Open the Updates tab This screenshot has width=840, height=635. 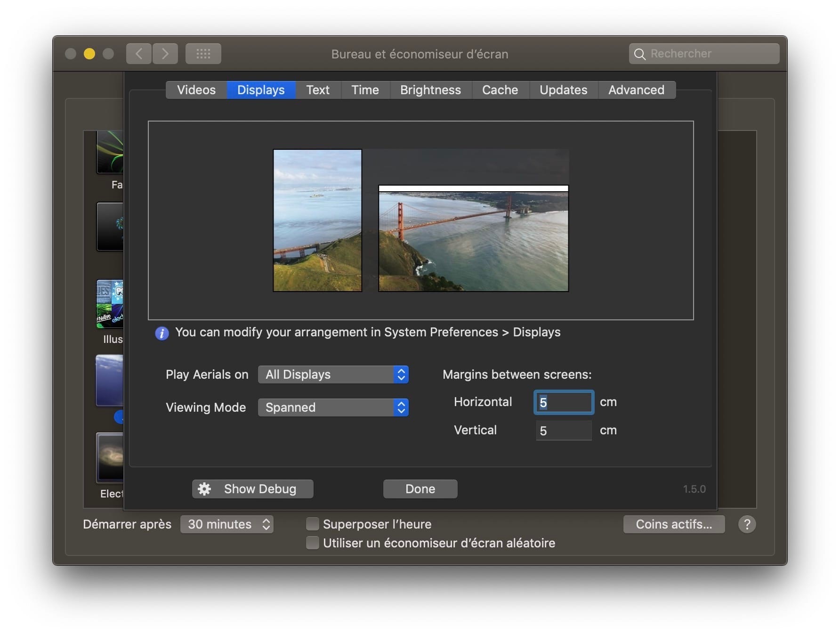(563, 90)
